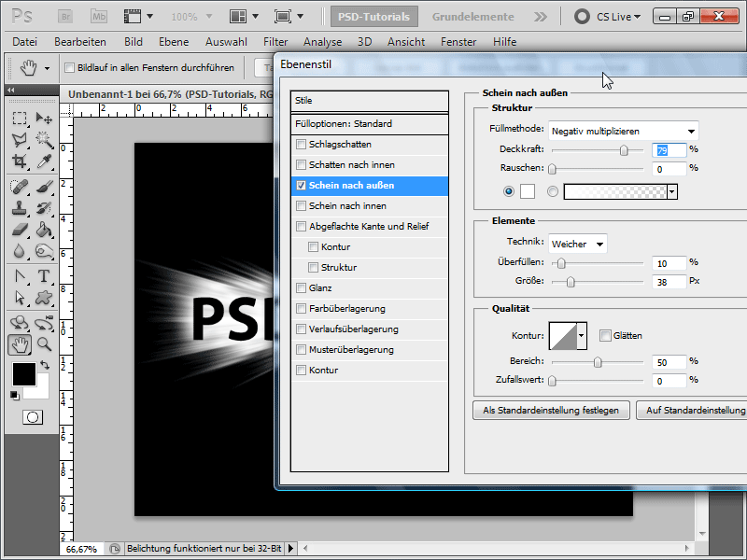Select the Paint Bucket tool
The width and height of the screenshot is (747, 560).
[44, 230]
